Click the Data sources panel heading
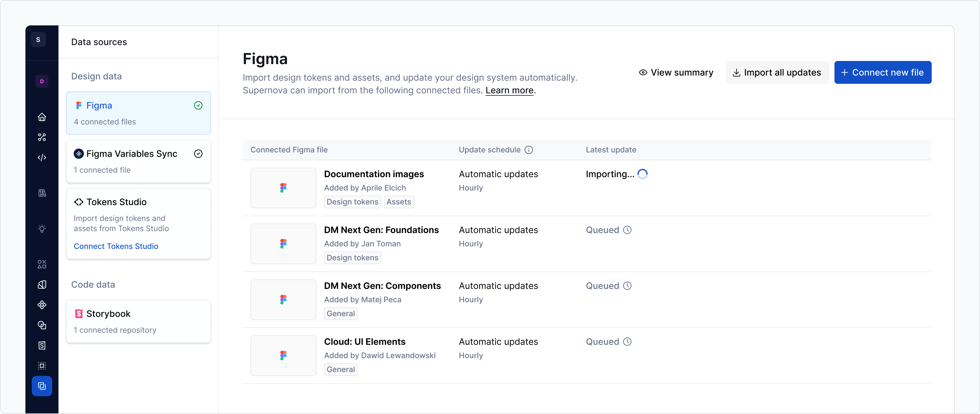This screenshot has width=980, height=414. [99, 42]
